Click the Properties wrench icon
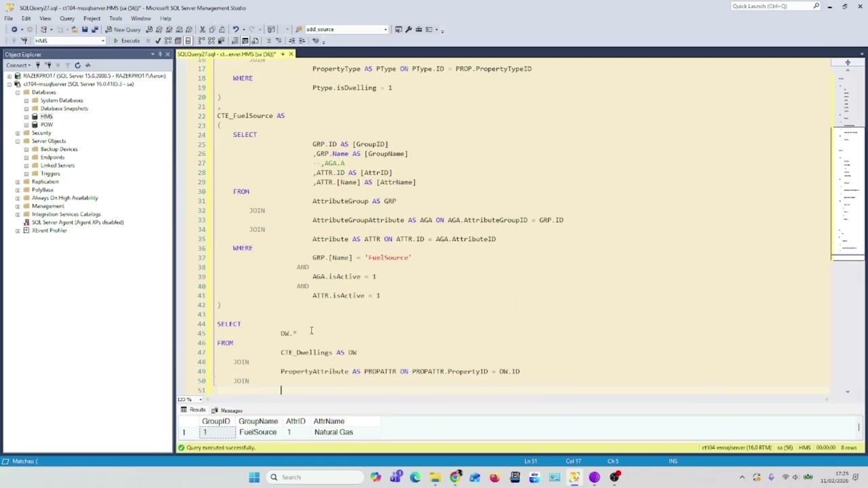868x488 pixels. (x=408, y=30)
